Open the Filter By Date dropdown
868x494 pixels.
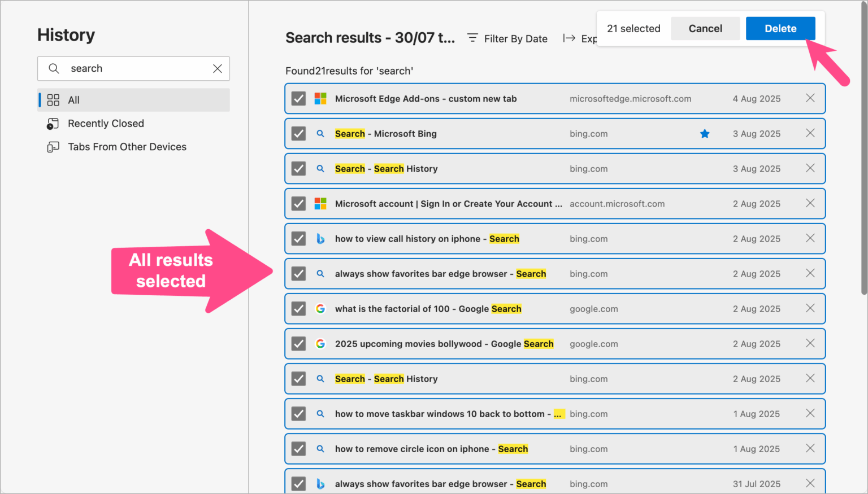pyautogui.click(x=507, y=38)
